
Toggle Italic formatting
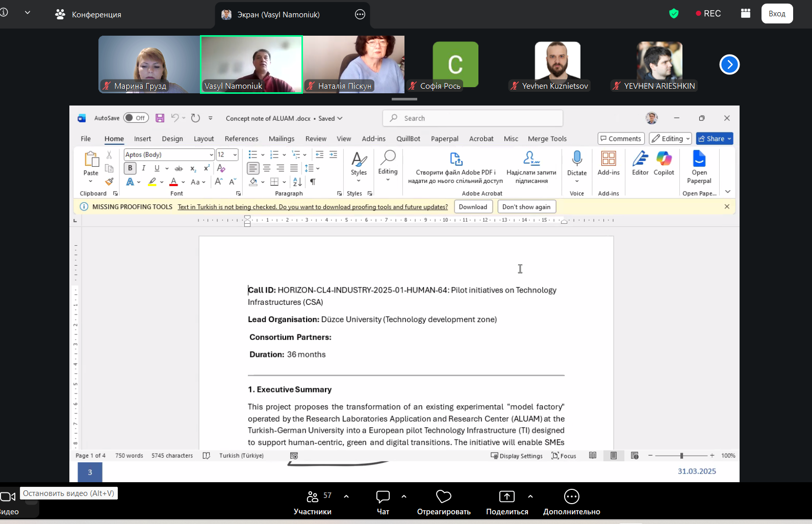tap(144, 168)
